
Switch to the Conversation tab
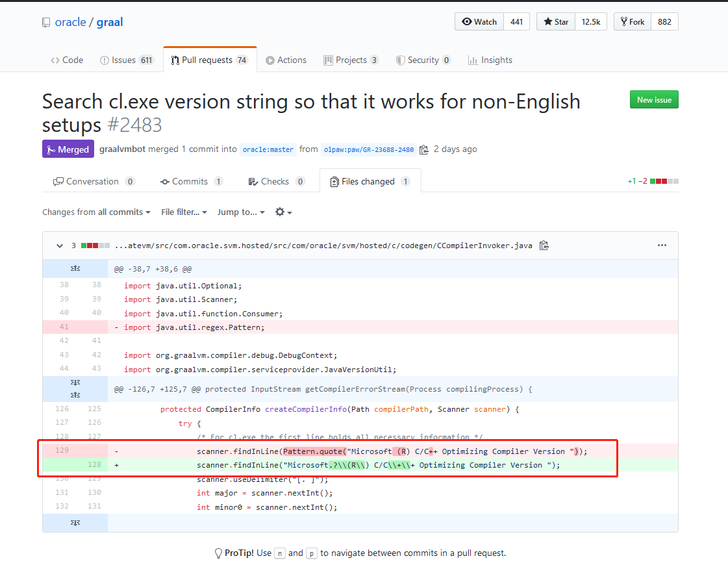pyautogui.click(x=94, y=182)
